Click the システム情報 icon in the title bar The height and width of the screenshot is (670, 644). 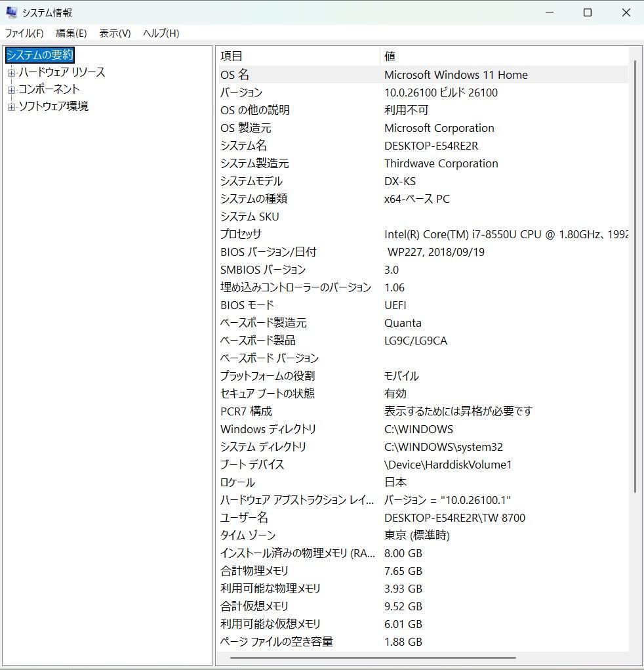(x=11, y=12)
